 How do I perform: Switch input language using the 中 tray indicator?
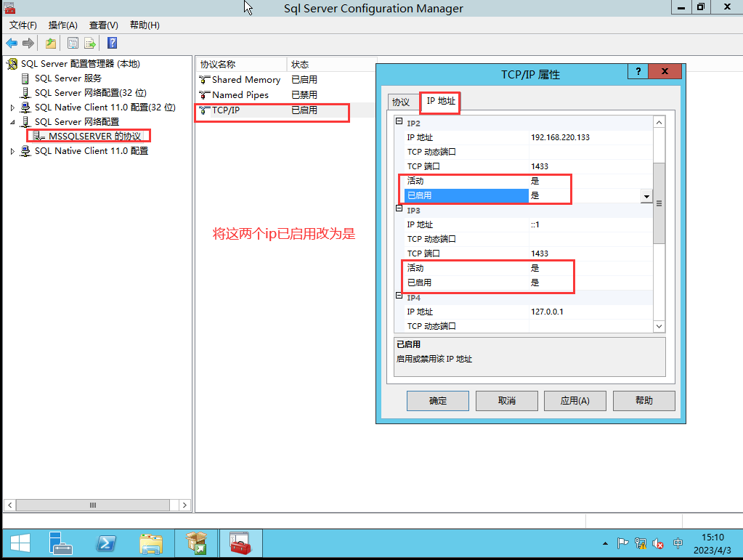[x=678, y=543]
